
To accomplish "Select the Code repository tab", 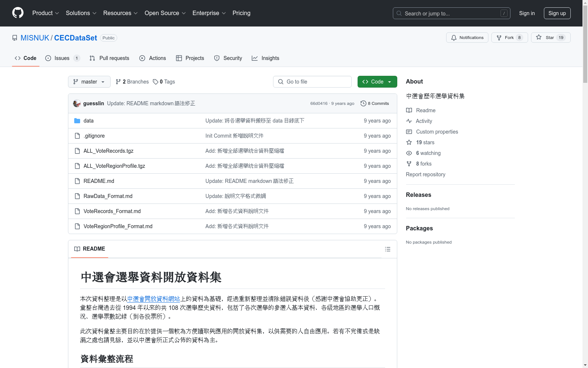I will (x=26, y=58).
